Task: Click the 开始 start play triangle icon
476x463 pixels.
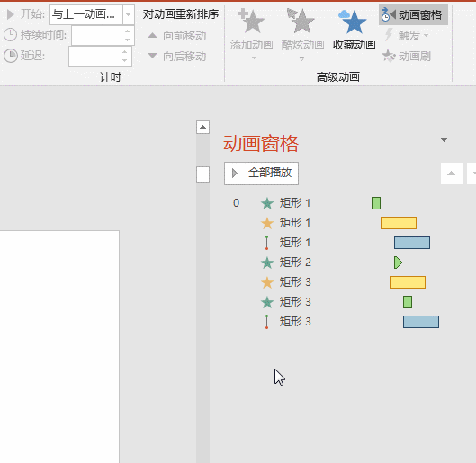Action: tap(10, 14)
